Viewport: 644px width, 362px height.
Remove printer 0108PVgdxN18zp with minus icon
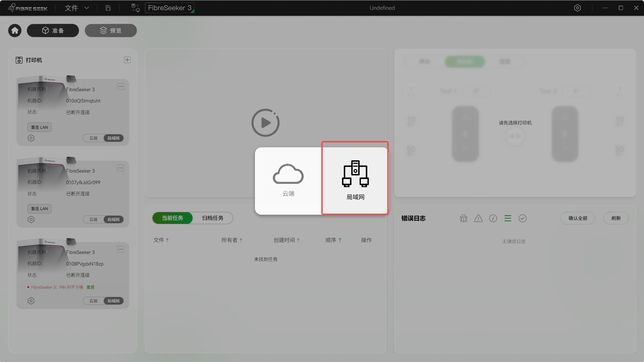[120, 249]
